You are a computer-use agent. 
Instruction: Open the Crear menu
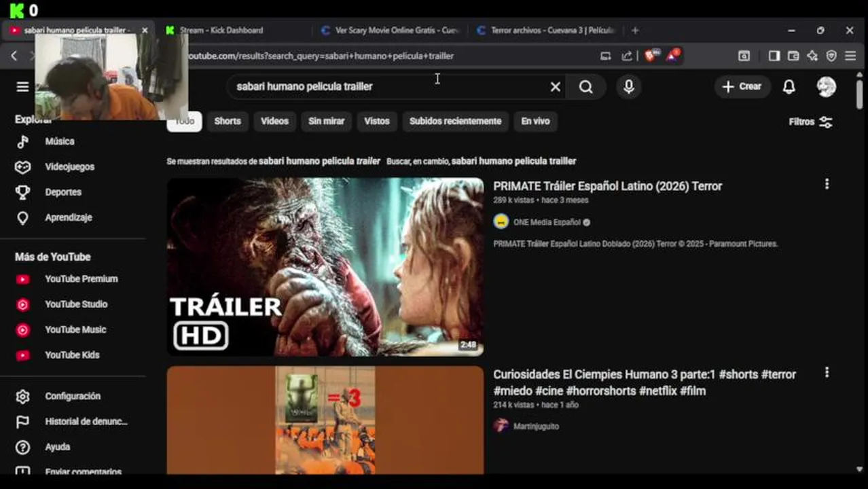[x=742, y=86]
